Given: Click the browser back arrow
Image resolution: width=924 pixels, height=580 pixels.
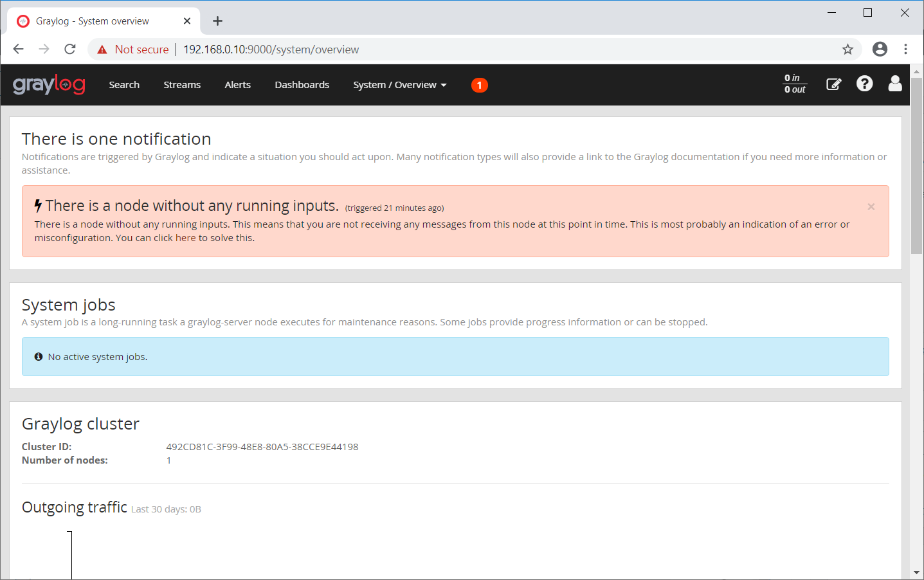Looking at the screenshot, I should click(18, 49).
